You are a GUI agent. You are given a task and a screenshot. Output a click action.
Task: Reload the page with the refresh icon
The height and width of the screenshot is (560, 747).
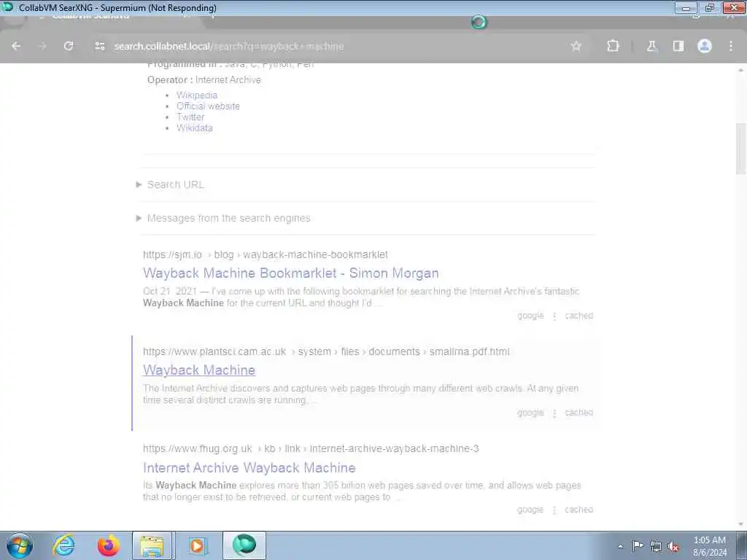[69, 46]
